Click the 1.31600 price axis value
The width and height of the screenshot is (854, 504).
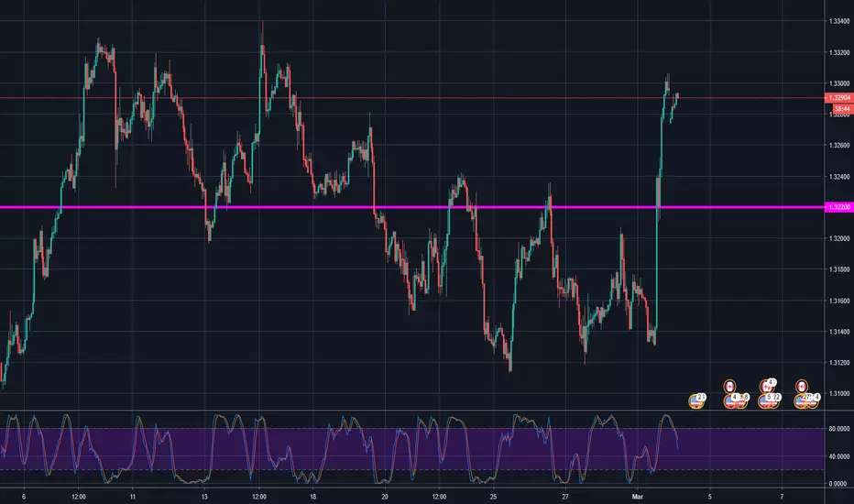(x=839, y=301)
